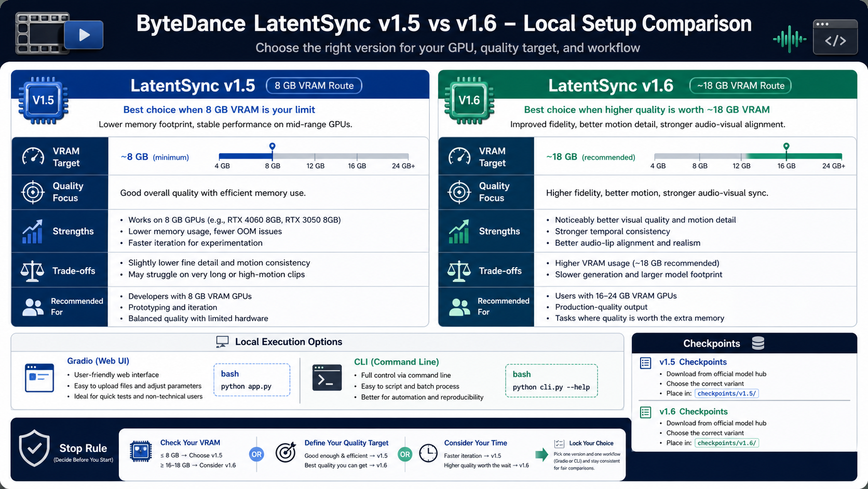Click 'Good overall quality with efficient memory use.'
The image size is (868, 489).
click(x=213, y=193)
